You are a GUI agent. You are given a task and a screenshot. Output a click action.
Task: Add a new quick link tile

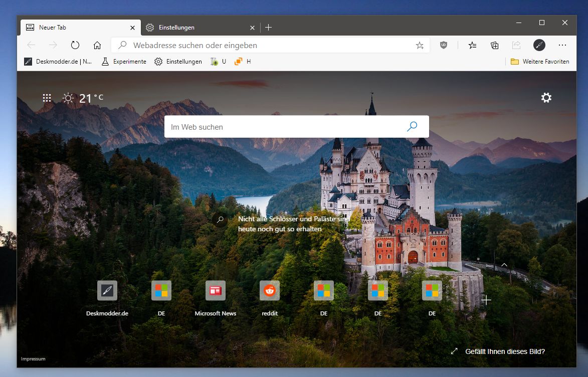click(486, 300)
